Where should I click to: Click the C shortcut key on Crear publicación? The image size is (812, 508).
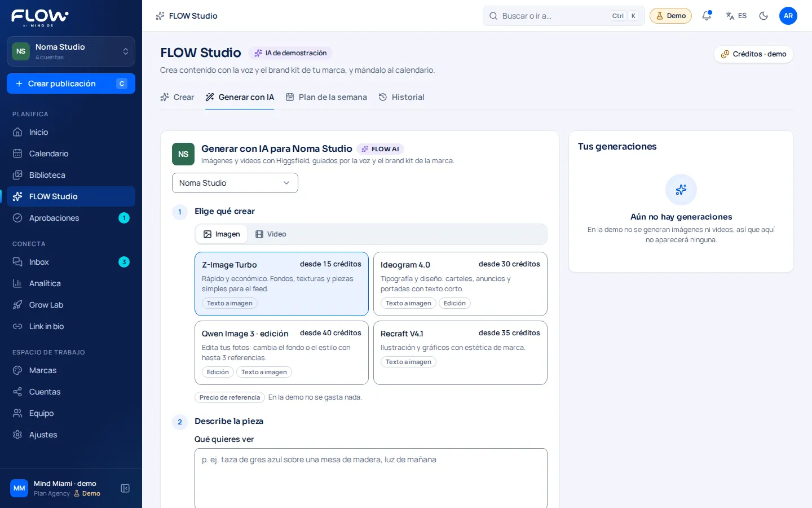pyautogui.click(x=122, y=84)
